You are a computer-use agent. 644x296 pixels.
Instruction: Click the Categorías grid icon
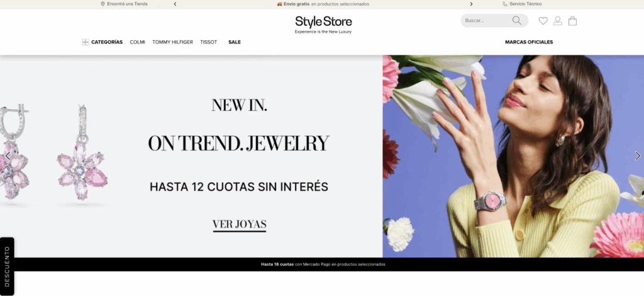pos(86,42)
